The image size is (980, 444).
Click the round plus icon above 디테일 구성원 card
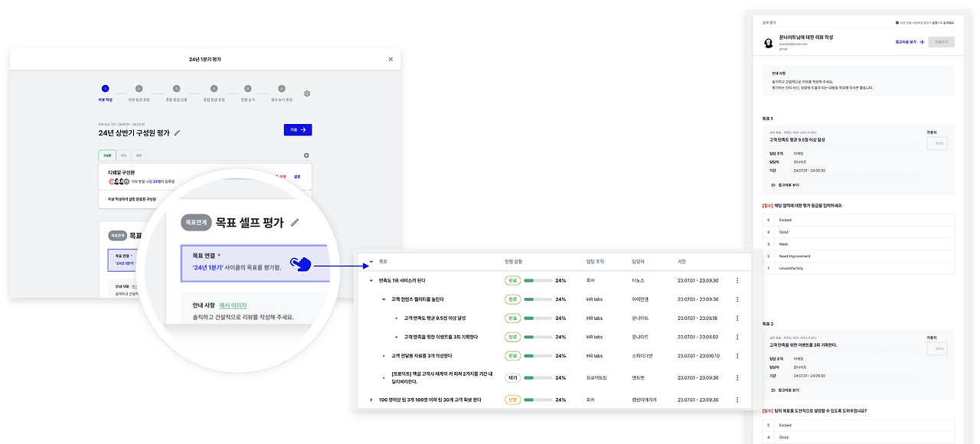point(307,155)
